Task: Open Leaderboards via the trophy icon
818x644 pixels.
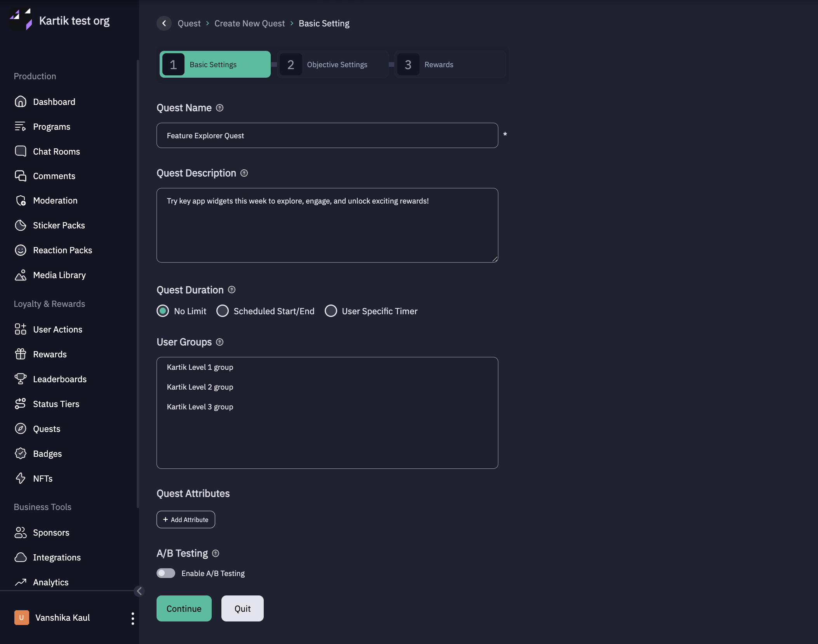Action: [x=20, y=379]
